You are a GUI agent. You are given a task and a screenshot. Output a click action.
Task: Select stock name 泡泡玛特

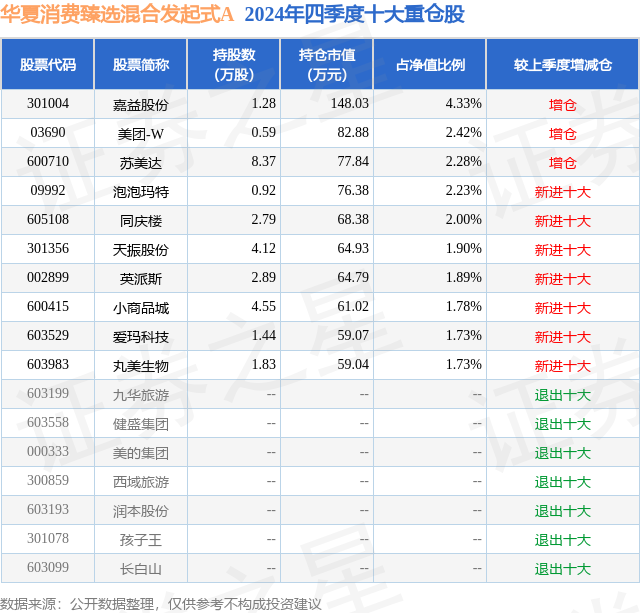141,192
